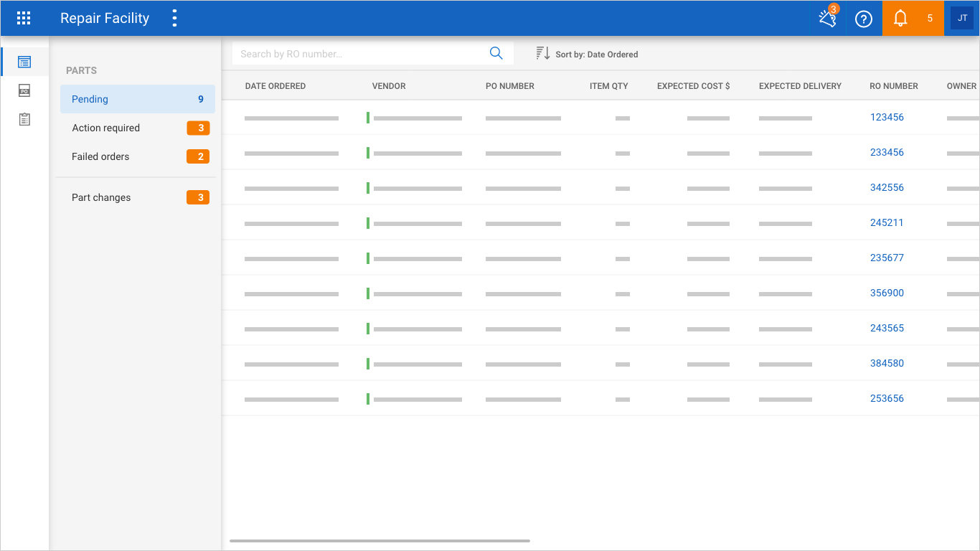Open RO number 384580 link

(x=887, y=363)
